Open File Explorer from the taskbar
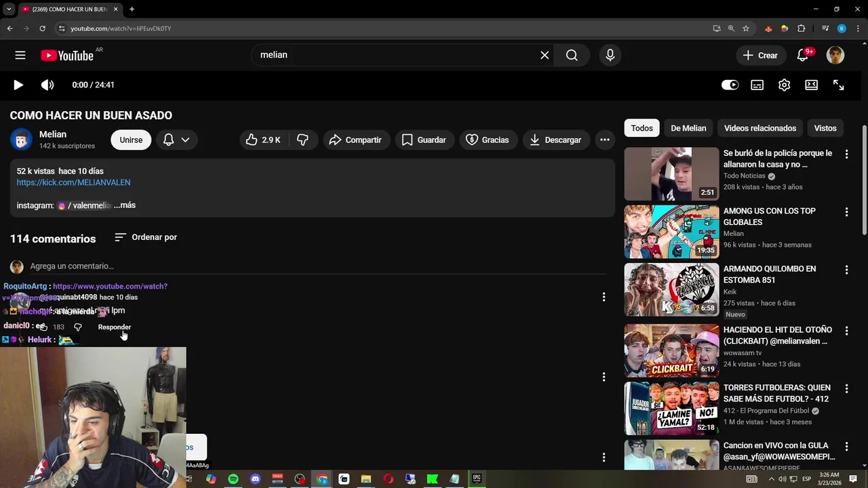This screenshot has width=868, height=488. 366,479
